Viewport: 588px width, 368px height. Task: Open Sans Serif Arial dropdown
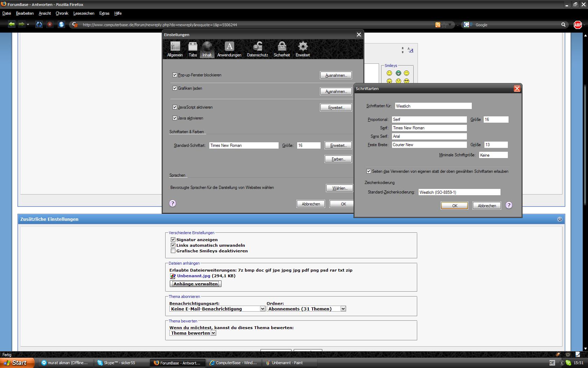[429, 136]
